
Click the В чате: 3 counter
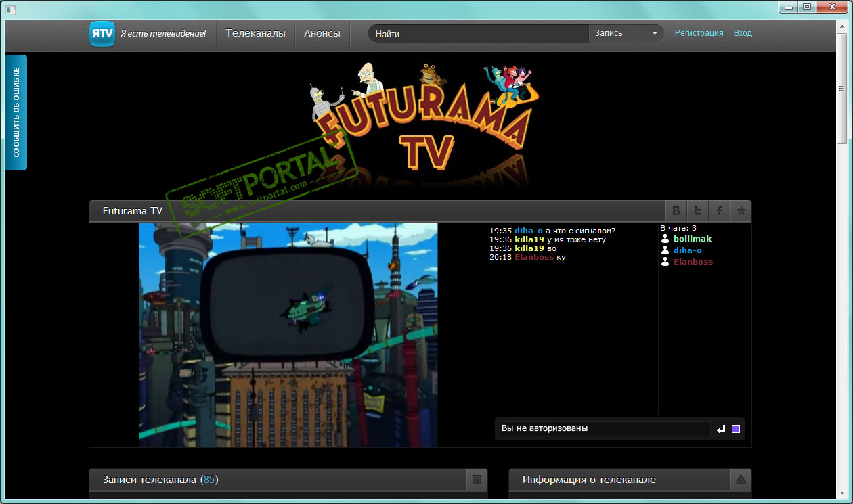click(678, 228)
